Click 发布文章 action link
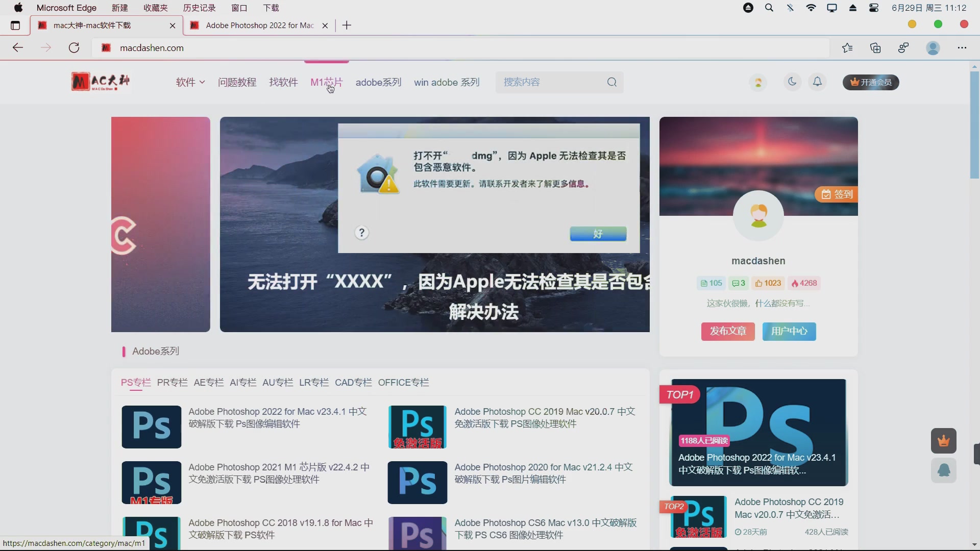Screen dimensions: 980x551 tap(727, 330)
